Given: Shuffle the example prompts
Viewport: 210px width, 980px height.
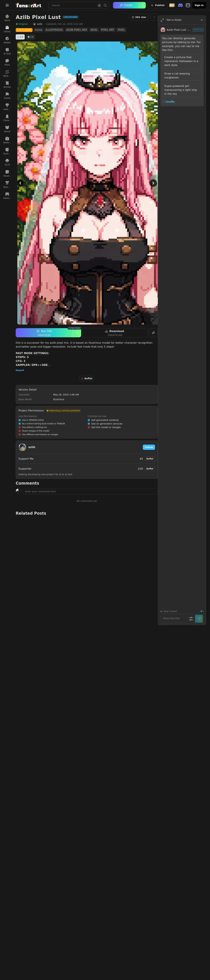Looking at the screenshot, I should [x=168, y=102].
